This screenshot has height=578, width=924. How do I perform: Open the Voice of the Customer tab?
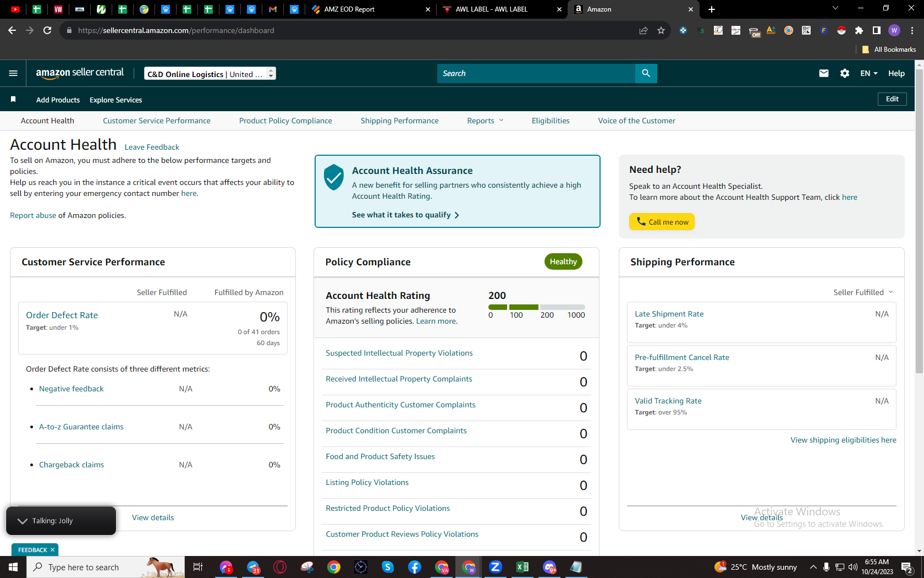[637, 121]
